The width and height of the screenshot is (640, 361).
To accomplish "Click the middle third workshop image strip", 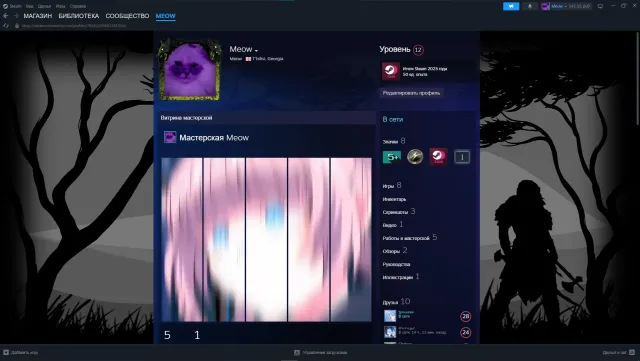I will point(266,239).
